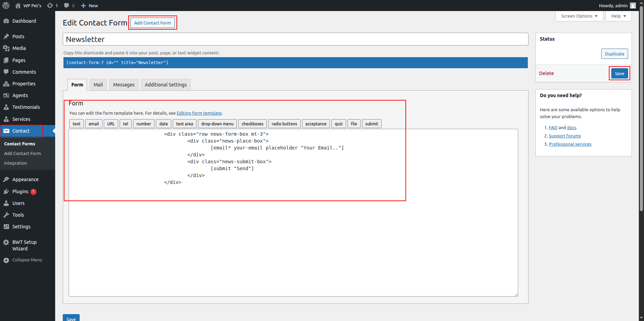644x321 pixels.
Task: Go to Media in the sidebar
Action: point(19,48)
